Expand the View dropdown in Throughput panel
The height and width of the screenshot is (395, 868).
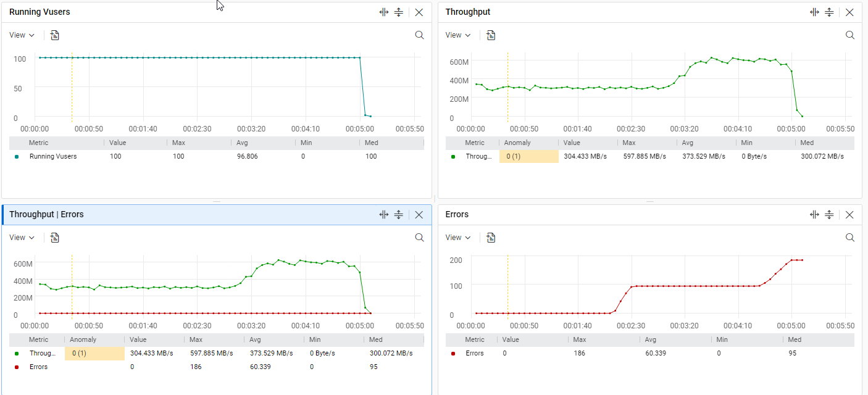pos(457,35)
